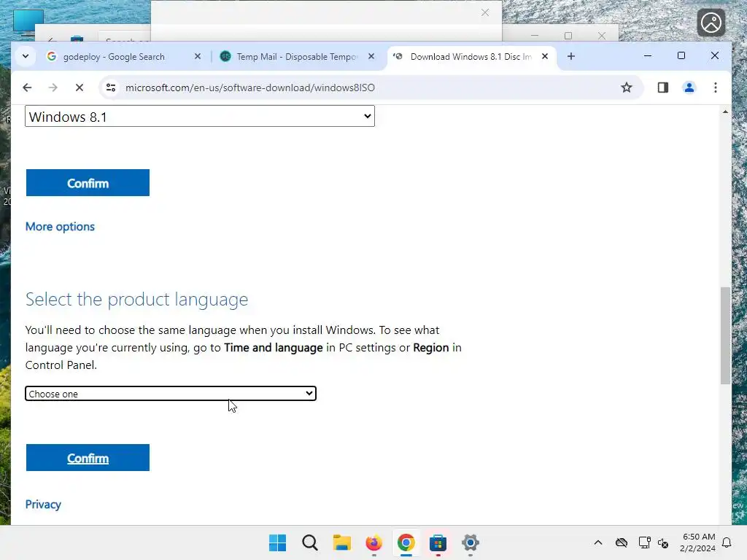Close the Temp Mail tab
Screen dimensions: 747x560
371,57
